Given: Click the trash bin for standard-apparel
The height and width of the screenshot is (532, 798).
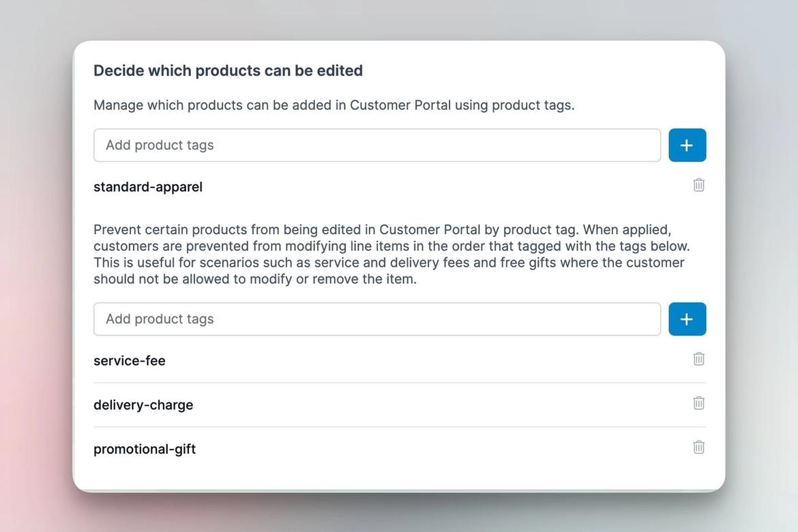Looking at the screenshot, I should click(698, 184).
